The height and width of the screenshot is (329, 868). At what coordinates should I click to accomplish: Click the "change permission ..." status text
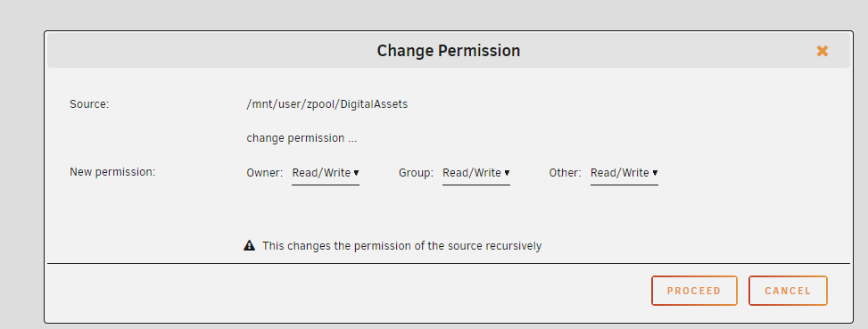(302, 138)
